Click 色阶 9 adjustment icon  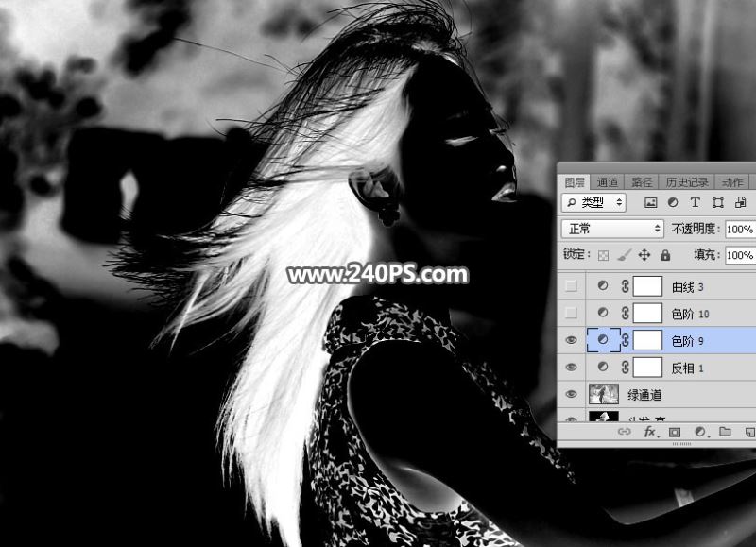coord(603,340)
